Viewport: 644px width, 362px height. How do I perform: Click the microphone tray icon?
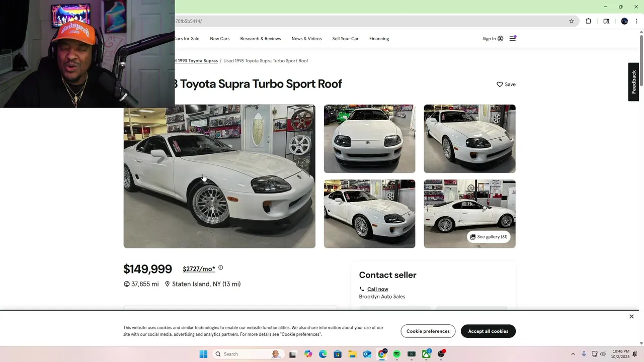584,354
